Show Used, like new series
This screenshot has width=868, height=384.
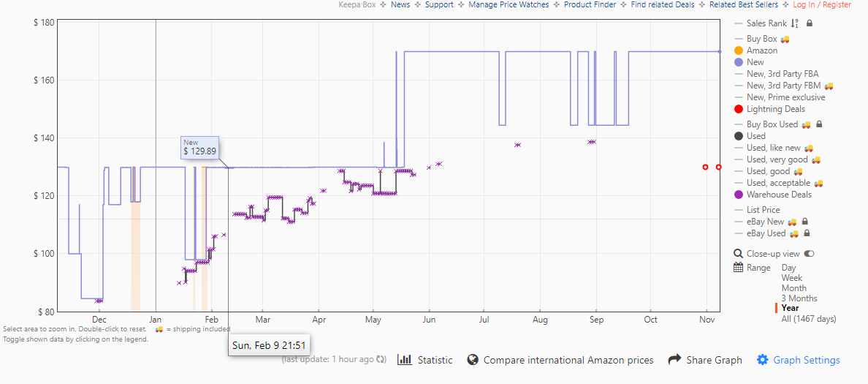pyautogui.click(x=774, y=148)
